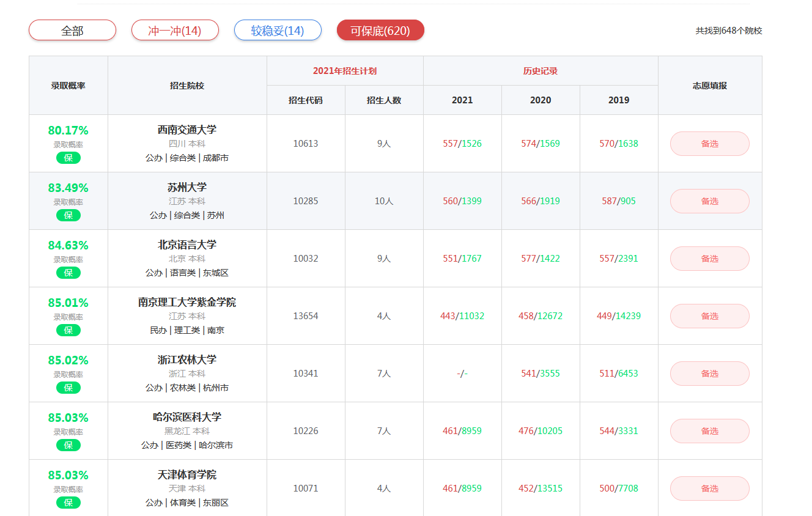Click the 84.63% admission probability

pyautogui.click(x=68, y=245)
